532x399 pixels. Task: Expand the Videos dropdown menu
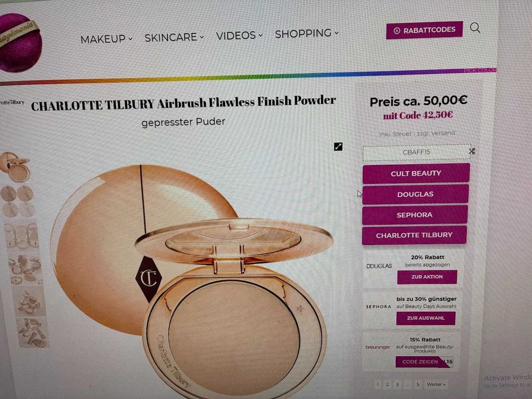click(239, 35)
